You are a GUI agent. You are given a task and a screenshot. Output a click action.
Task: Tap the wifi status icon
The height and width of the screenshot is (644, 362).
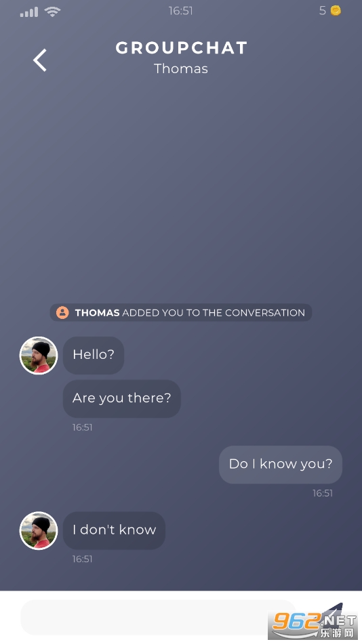click(x=53, y=12)
